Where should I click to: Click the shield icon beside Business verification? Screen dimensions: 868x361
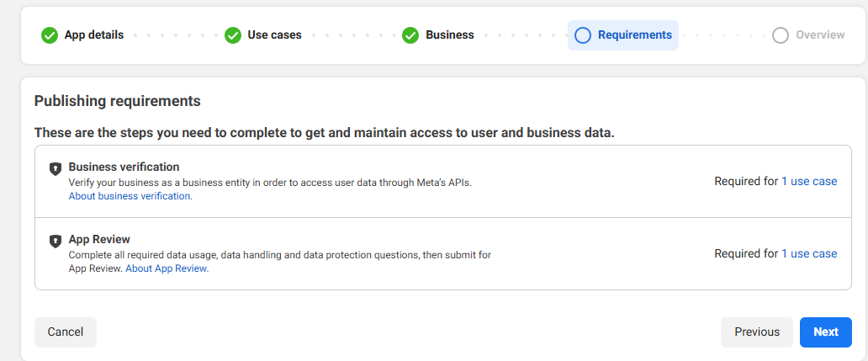[56, 168]
